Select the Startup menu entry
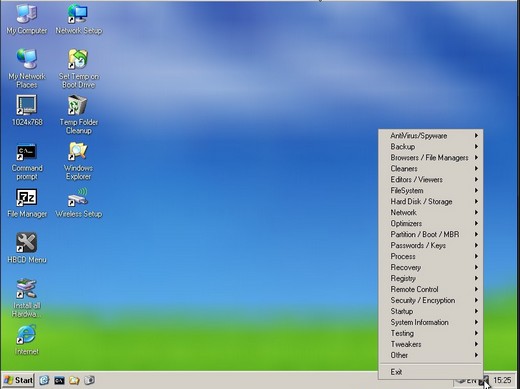 [431, 311]
